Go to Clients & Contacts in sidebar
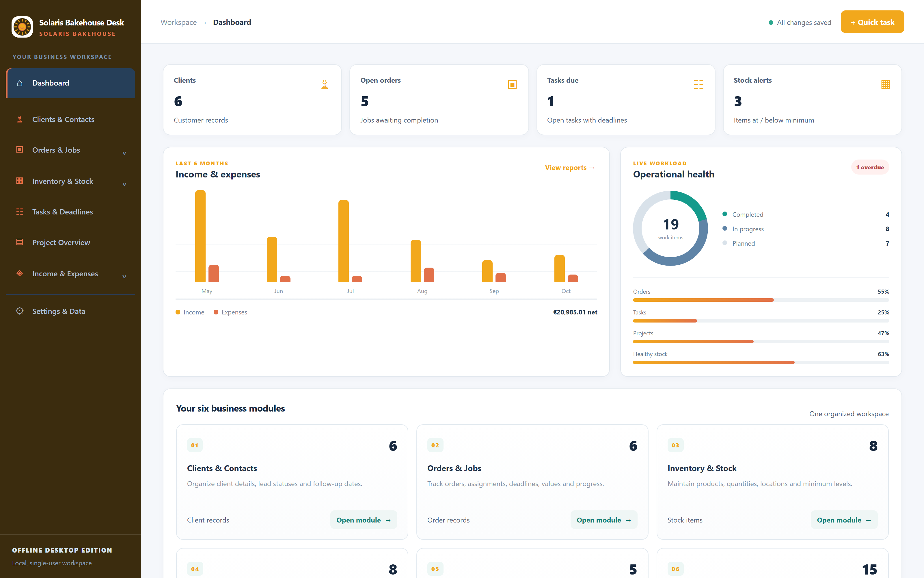This screenshot has height=578, width=924. point(71,119)
